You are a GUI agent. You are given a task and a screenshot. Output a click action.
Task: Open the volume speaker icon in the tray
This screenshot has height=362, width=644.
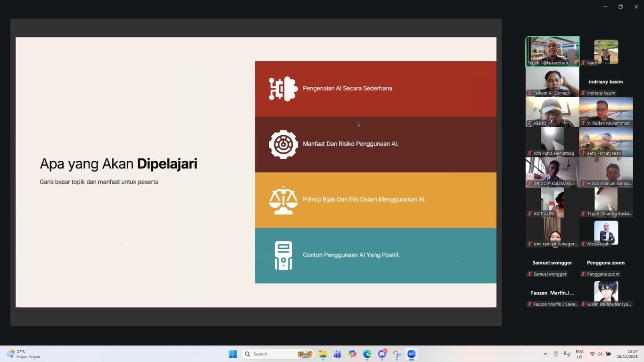tap(600, 354)
